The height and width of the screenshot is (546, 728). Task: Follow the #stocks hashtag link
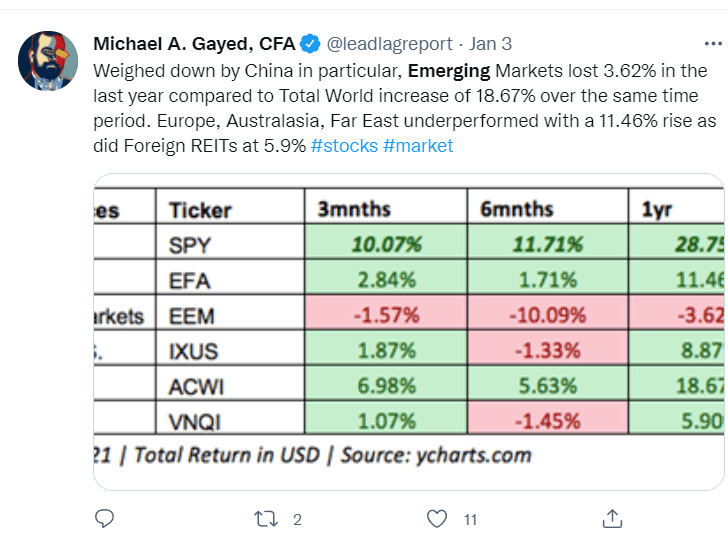[x=346, y=146]
